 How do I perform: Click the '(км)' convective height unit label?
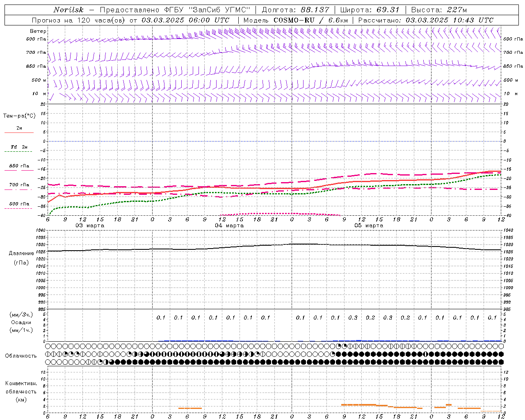pyautogui.click(x=21, y=399)
